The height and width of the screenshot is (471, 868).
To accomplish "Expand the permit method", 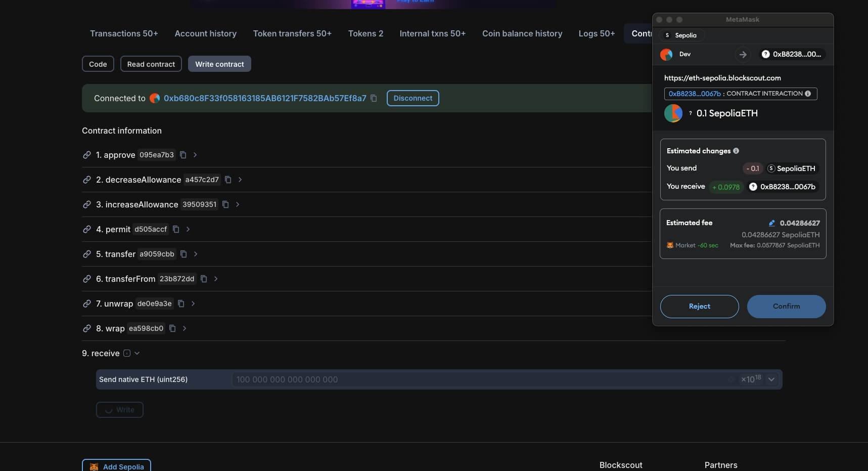I will pyautogui.click(x=188, y=229).
